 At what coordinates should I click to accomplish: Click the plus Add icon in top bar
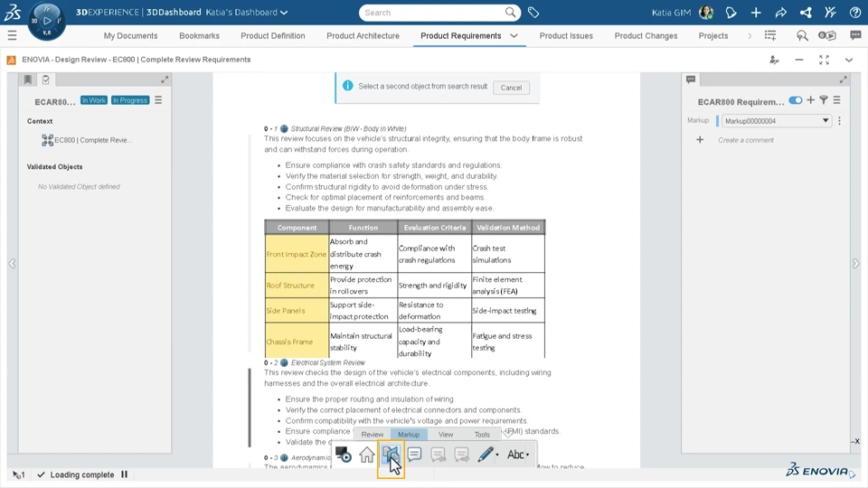coord(756,12)
